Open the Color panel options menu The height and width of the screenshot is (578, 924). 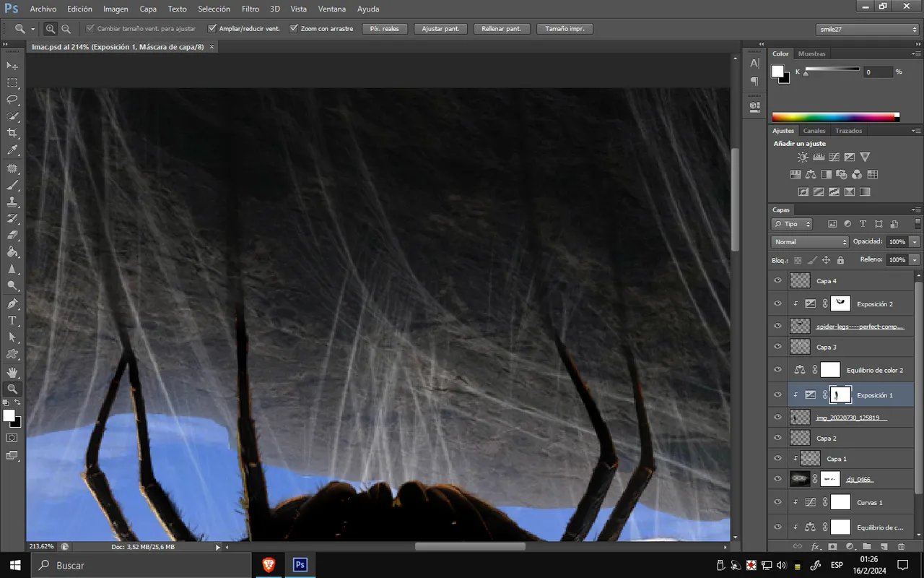(x=916, y=53)
